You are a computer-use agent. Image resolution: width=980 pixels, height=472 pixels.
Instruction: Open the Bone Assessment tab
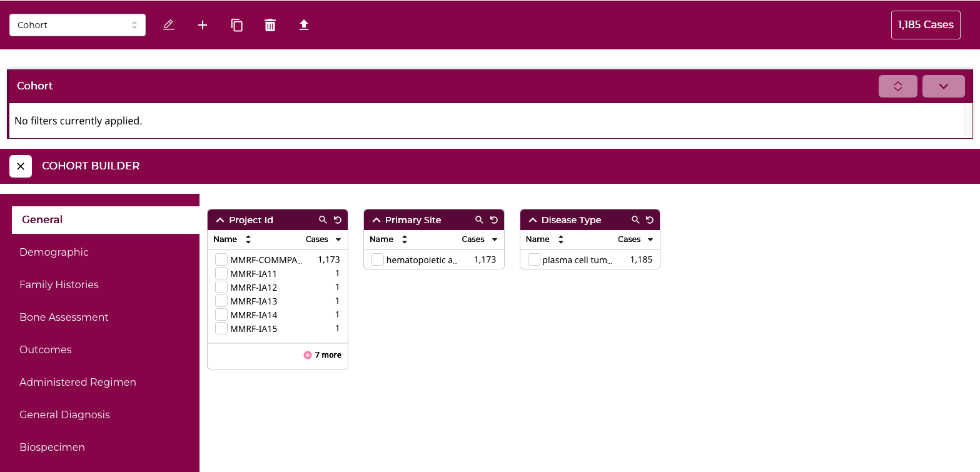point(64,317)
